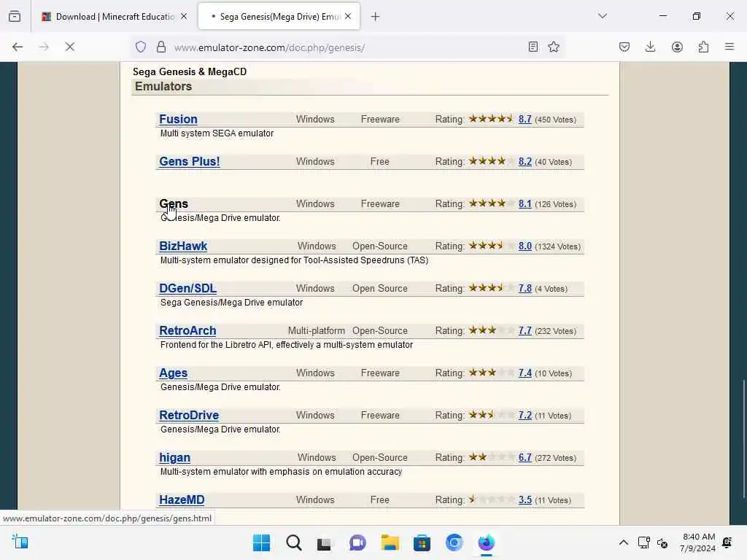This screenshot has height=560, width=747.
Task: Click the 6.7 rating link for higan
Action: pyautogui.click(x=525, y=458)
